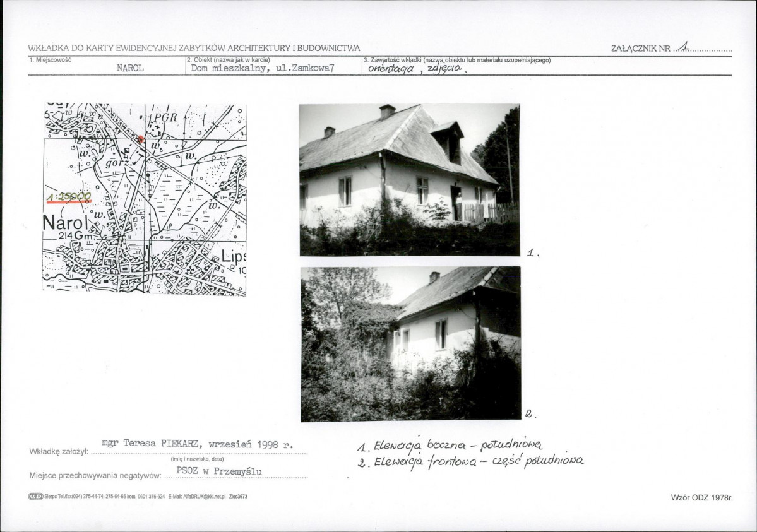Open photo 2 of the house front elevation
757x532 pixels.
click(x=411, y=344)
